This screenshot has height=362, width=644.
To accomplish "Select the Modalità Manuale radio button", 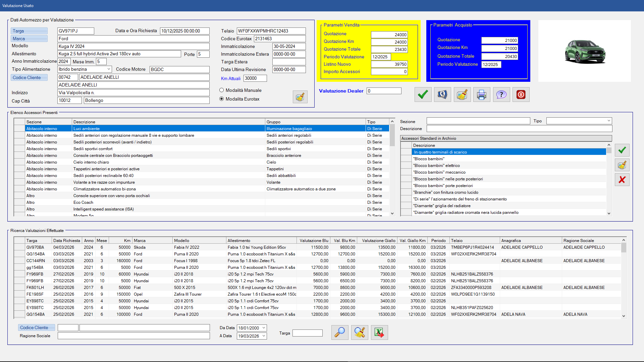I will [221, 90].
